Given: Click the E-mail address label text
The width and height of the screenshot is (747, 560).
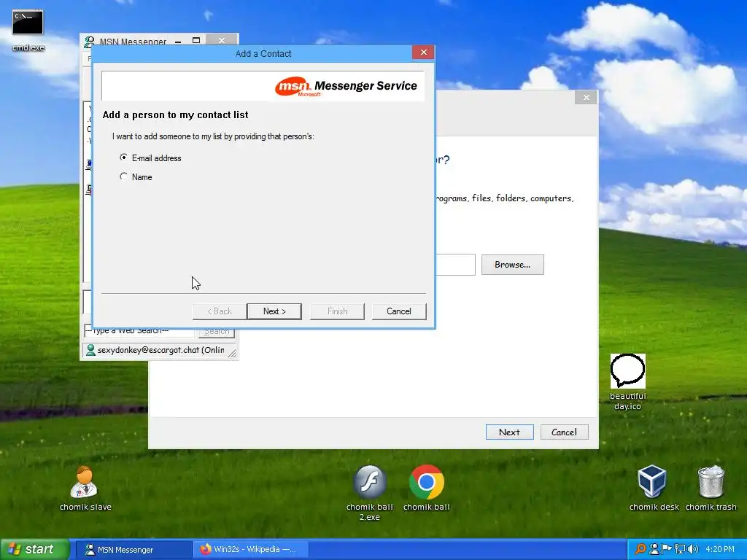Looking at the screenshot, I should click(156, 158).
